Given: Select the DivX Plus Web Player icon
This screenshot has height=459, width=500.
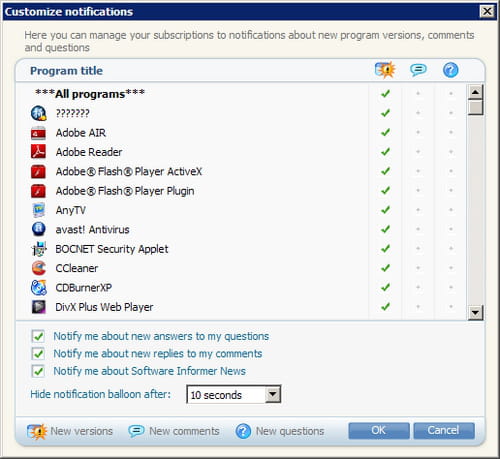Looking at the screenshot, I should coord(39,307).
